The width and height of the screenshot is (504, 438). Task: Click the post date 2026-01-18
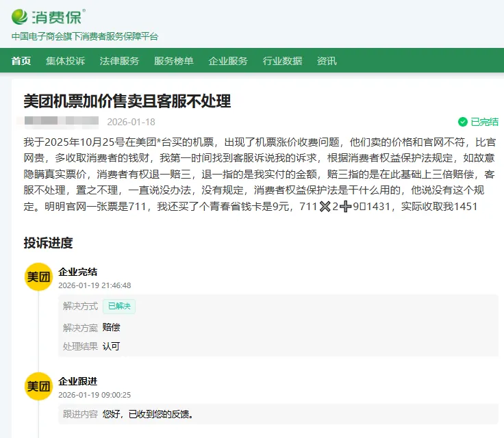click(131, 122)
